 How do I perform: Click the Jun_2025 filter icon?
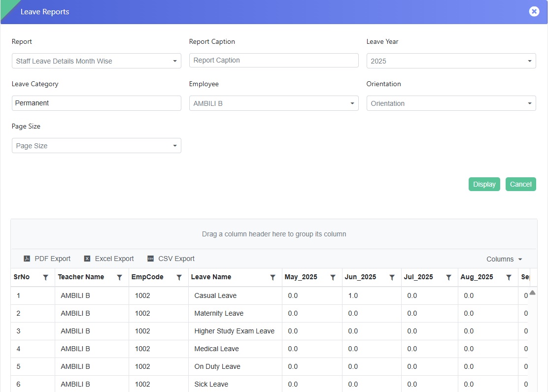392,278
